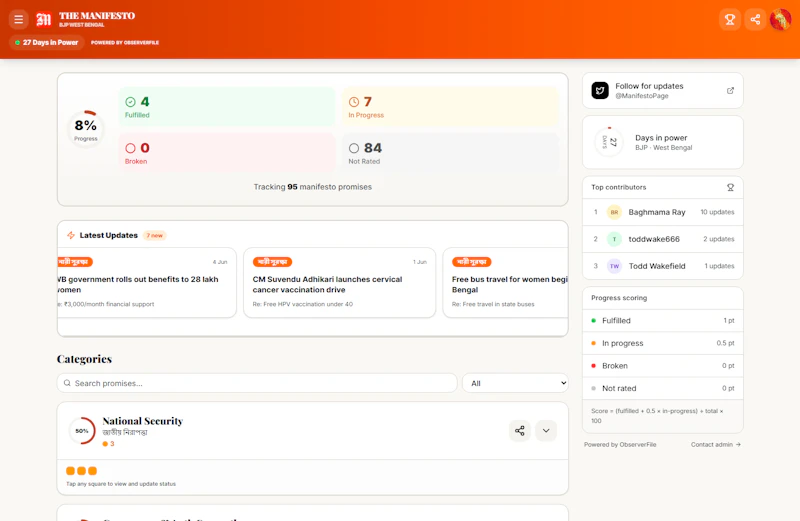Expand the National Security category
800x521 pixels.
(x=546, y=431)
